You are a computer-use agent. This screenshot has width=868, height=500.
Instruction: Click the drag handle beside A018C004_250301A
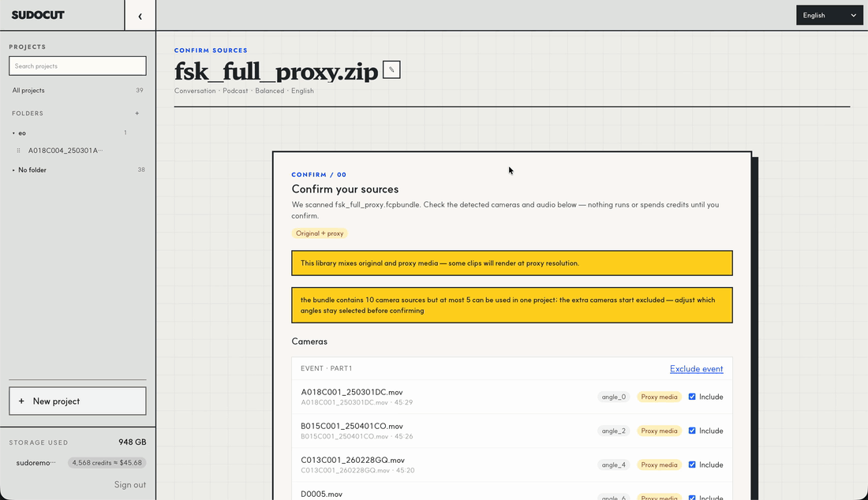[18, 151]
